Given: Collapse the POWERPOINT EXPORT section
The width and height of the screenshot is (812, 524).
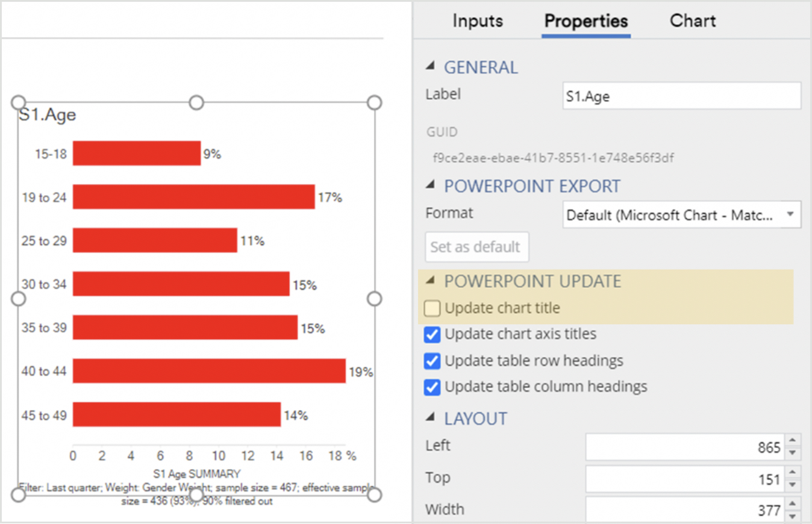Looking at the screenshot, I should (x=430, y=186).
